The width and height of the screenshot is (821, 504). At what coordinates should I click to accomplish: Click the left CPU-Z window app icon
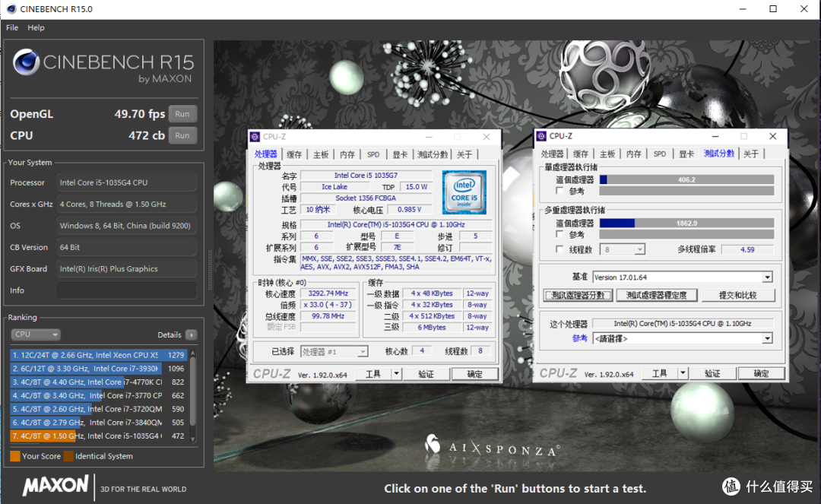coord(255,137)
